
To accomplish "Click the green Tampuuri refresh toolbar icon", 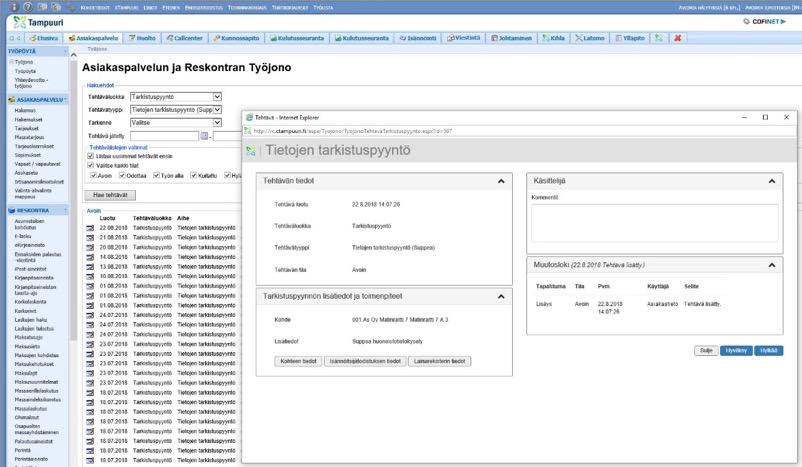I will 659,38.
